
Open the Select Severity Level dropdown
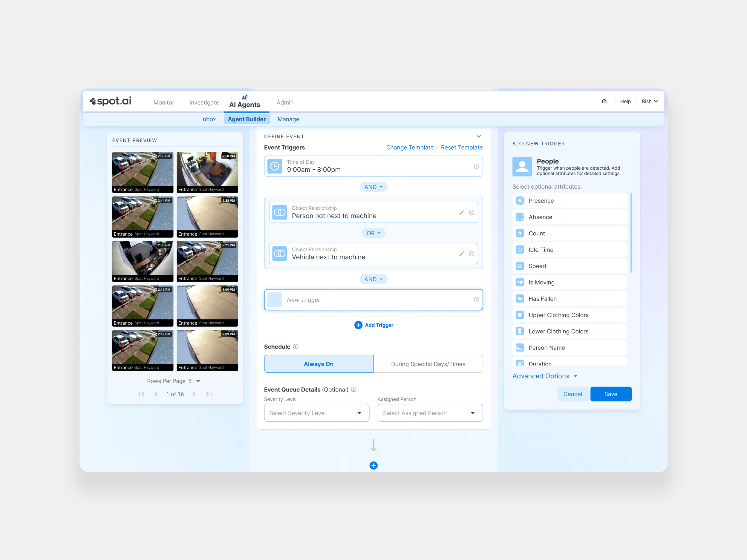pyautogui.click(x=316, y=413)
